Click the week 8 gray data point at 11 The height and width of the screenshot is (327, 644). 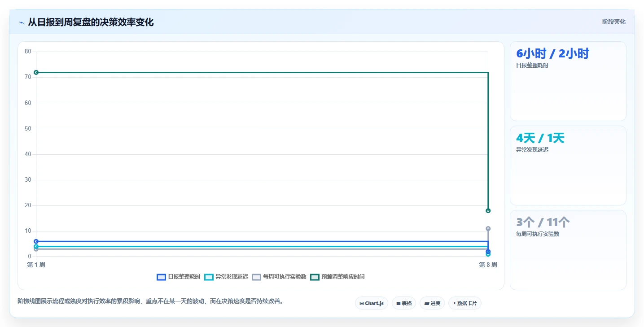tap(488, 229)
